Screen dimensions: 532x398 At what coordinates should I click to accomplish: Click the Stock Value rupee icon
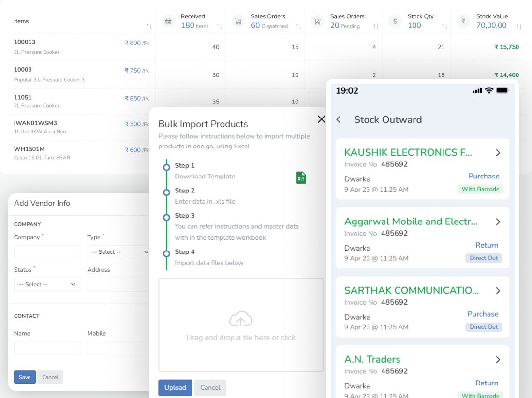(464, 21)
